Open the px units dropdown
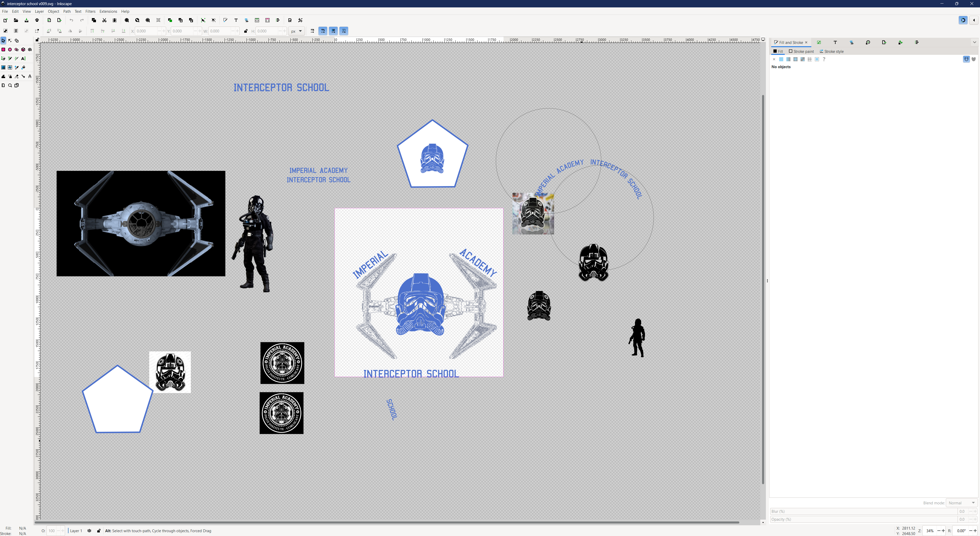 pos(296,31)
